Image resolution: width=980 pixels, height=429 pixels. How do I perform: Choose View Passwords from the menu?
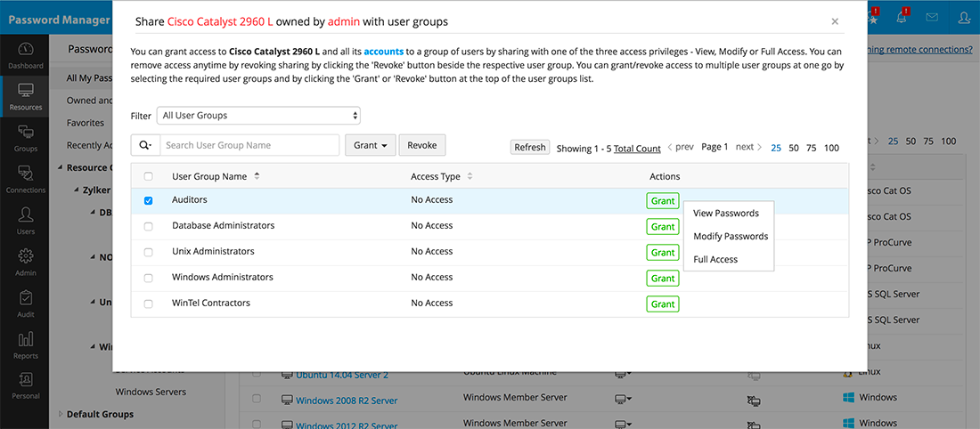pos(726,214)
